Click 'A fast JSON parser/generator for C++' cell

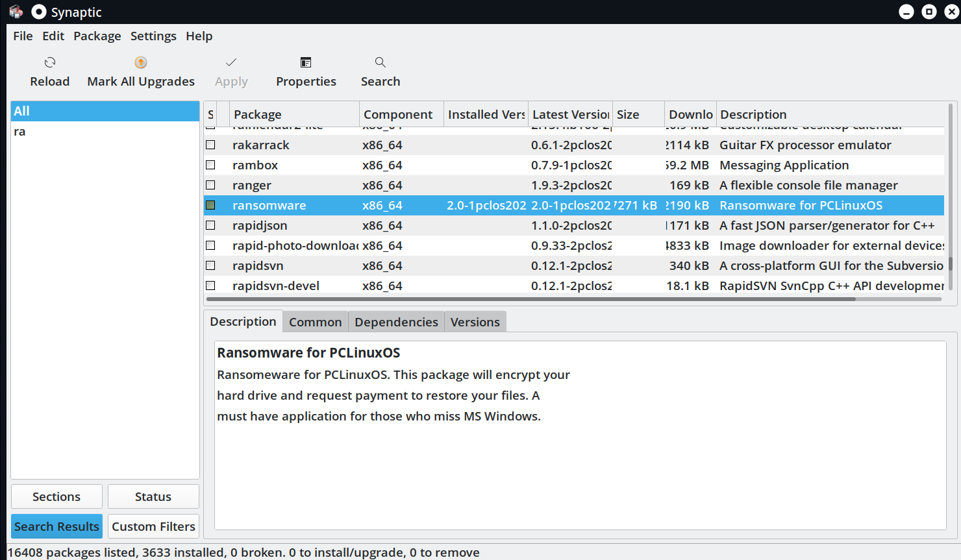click(827, 225)
